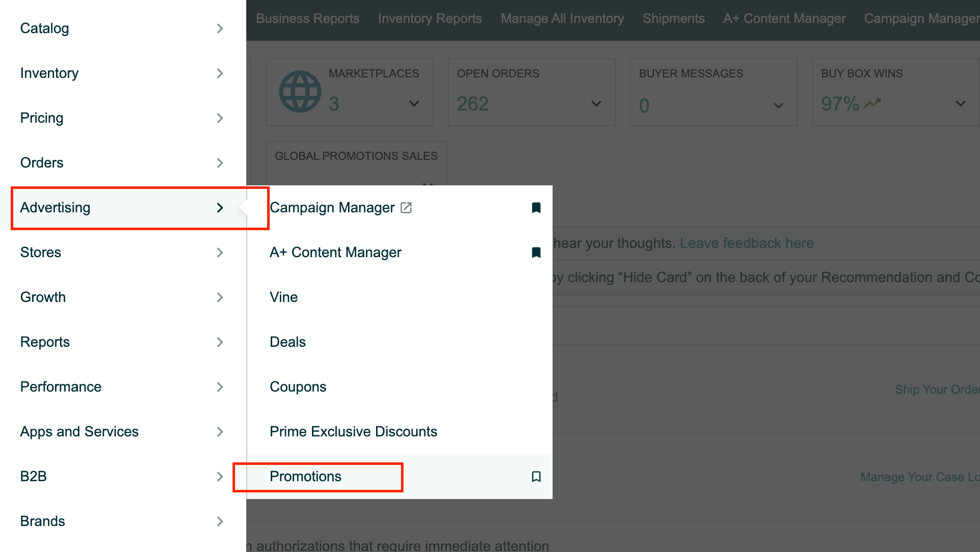Click the chevron arrow next to Reports

(220, 342)
